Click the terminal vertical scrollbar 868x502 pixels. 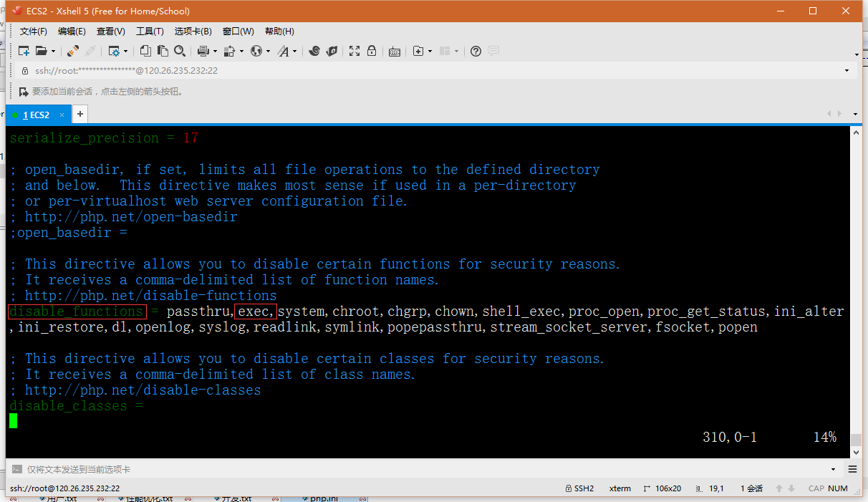click(x=856, y=286)
